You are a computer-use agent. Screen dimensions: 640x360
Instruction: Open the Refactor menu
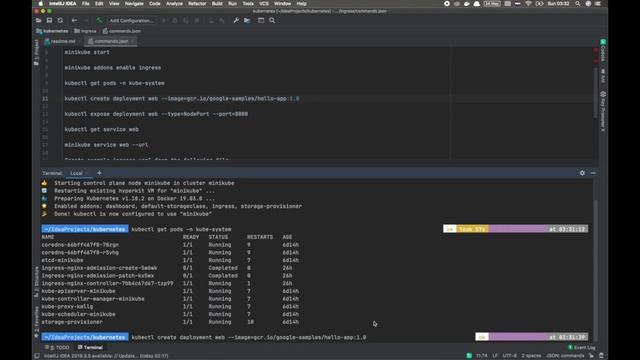(197, 4)
